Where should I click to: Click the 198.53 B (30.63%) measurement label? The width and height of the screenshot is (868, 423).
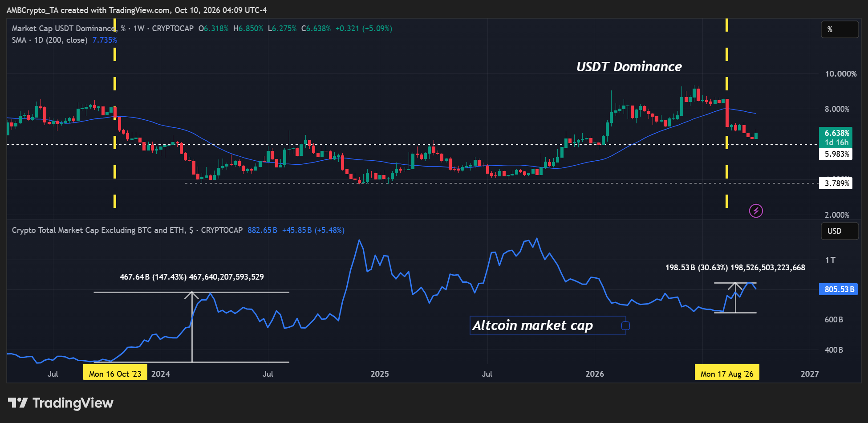(735, 268)
